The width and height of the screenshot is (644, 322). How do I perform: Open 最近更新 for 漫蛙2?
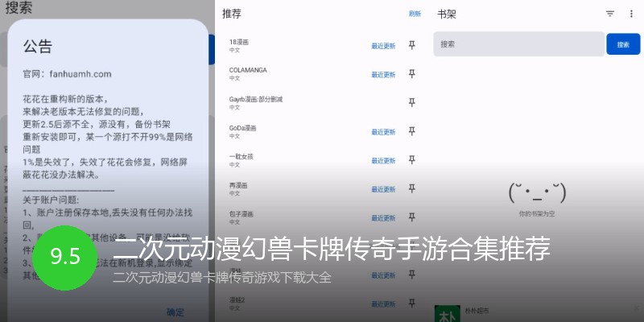coord(383,304)
